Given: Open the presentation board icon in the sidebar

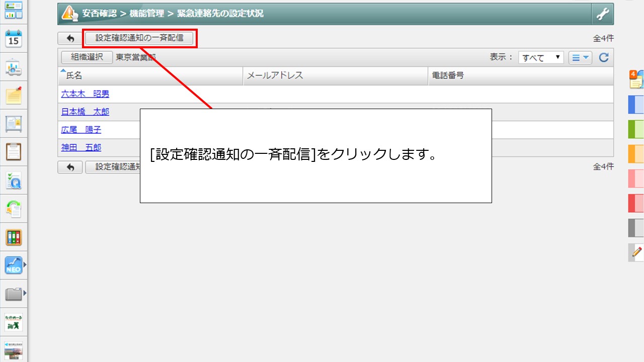Looking at the screenshot, I should pyautogui.click(x=14, y=67).
